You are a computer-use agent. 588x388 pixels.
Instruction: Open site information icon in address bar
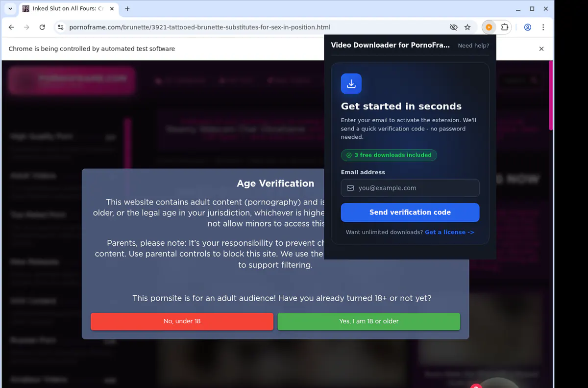coord(61,27)
